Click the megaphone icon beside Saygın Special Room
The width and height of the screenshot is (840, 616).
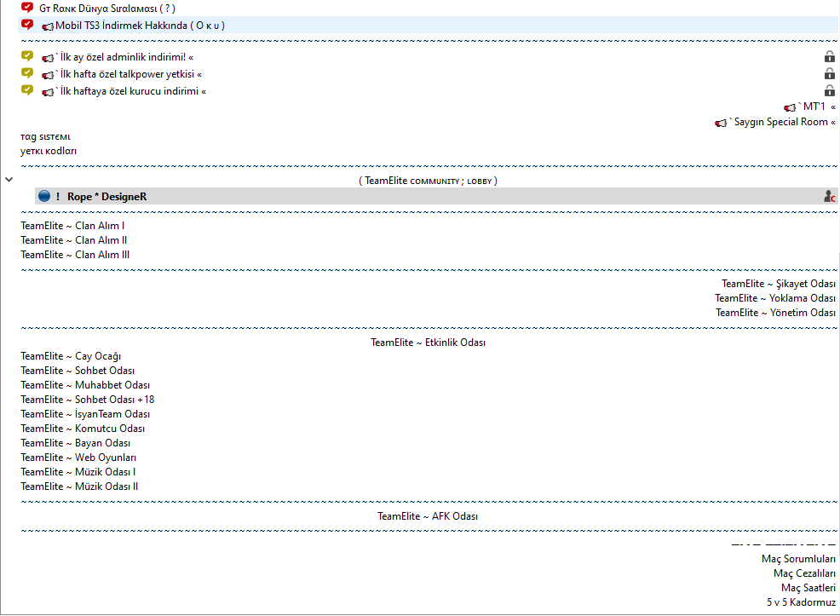point(721,124)
